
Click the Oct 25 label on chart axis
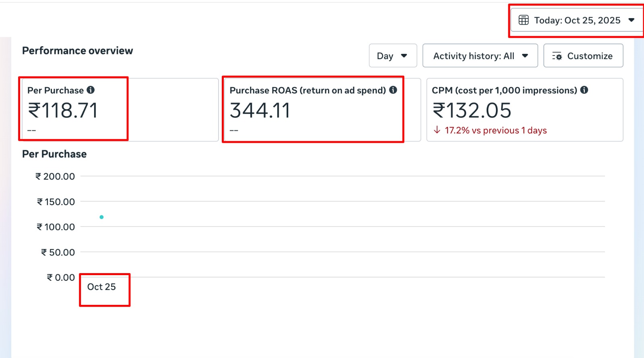click(x=101, y=287)
